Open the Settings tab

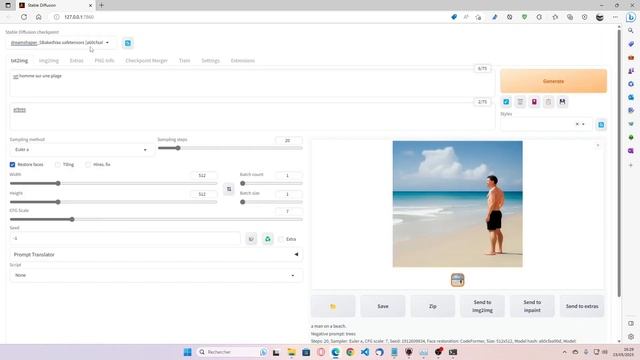[211, 60]
